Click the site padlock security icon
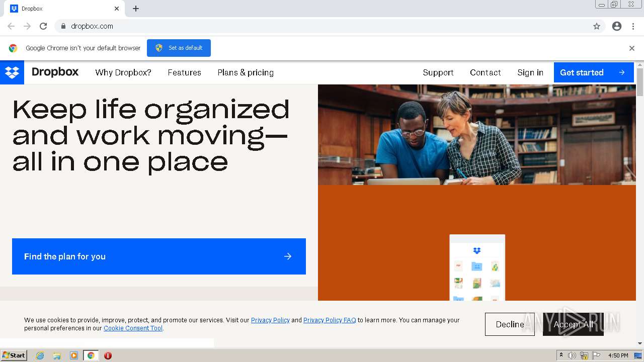Image resolution: width=644 pixels, height=362 pixels. [x=63, y=26]
